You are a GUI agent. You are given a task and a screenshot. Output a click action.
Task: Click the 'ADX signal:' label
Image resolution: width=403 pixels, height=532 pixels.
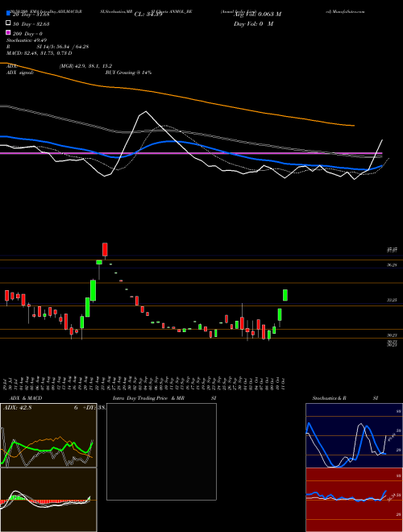[20, 73]
